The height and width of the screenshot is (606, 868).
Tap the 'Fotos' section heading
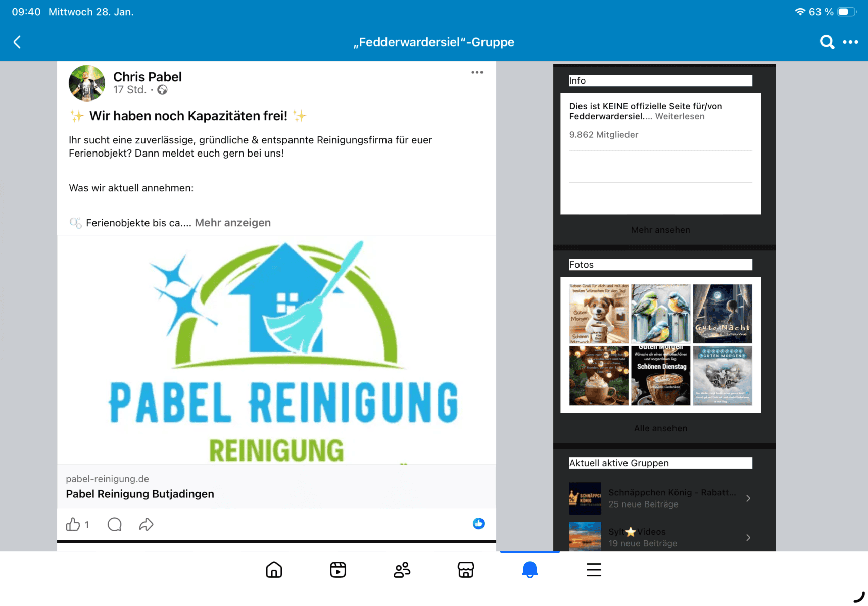[582, 265]
